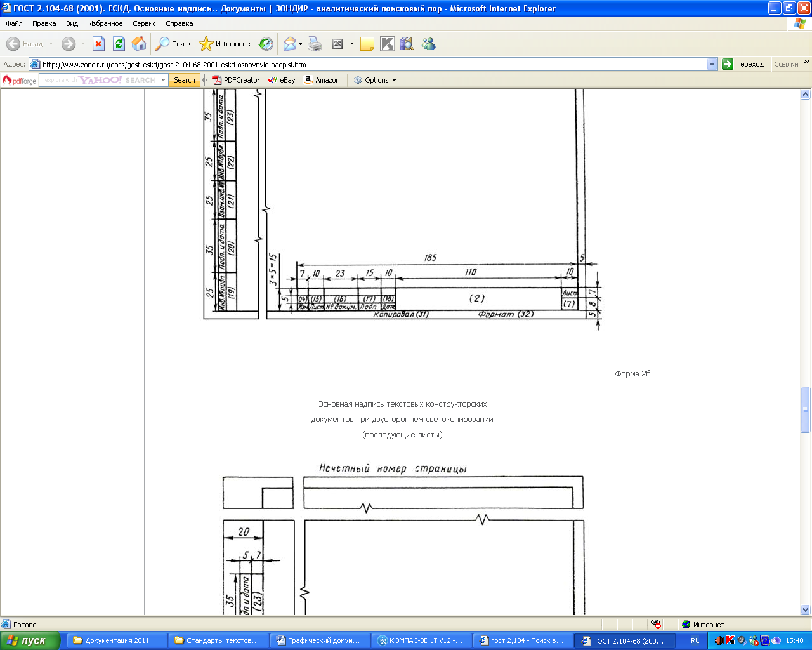This screenshot has width=812, height=650.
Task: Open the Yahoo search box dropdown arrow
Action: [163, 80]
